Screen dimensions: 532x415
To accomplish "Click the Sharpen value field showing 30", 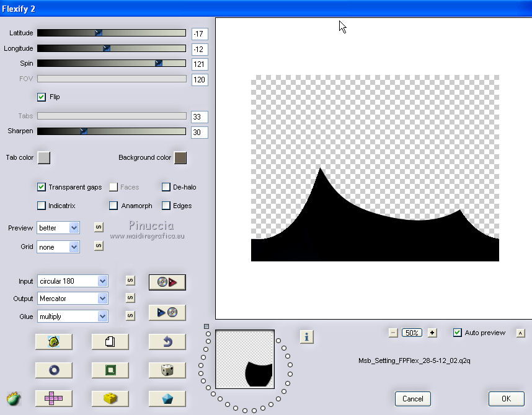I will point(200,132).
